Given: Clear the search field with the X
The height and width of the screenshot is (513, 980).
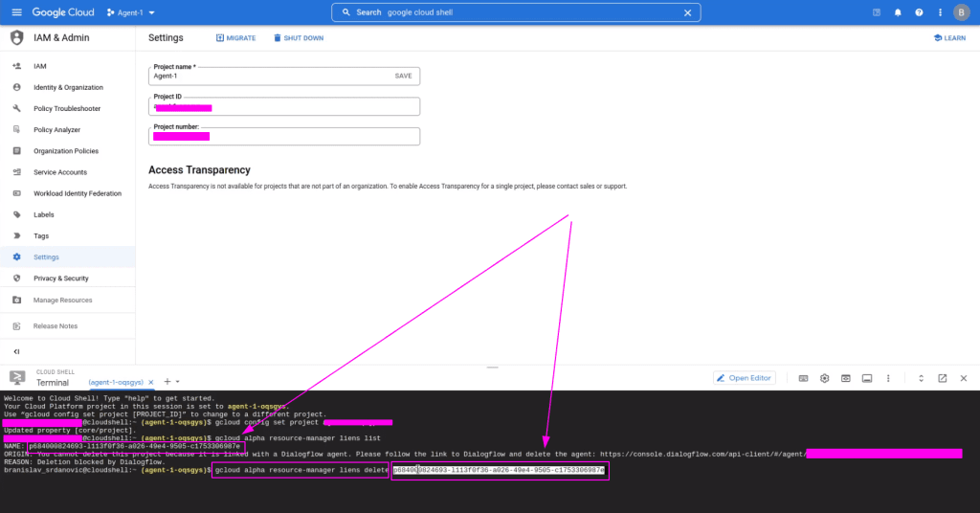Looking at the screenshot, I should 687,12.
